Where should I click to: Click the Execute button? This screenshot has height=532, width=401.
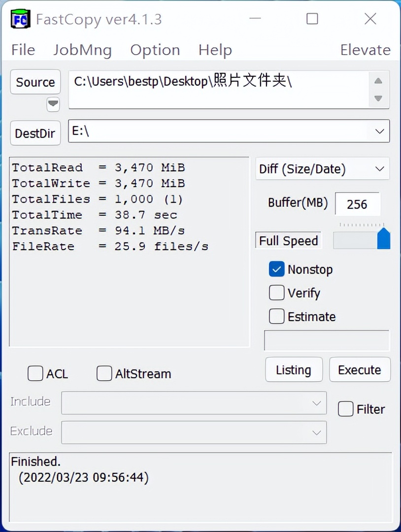tap(360, 369)
